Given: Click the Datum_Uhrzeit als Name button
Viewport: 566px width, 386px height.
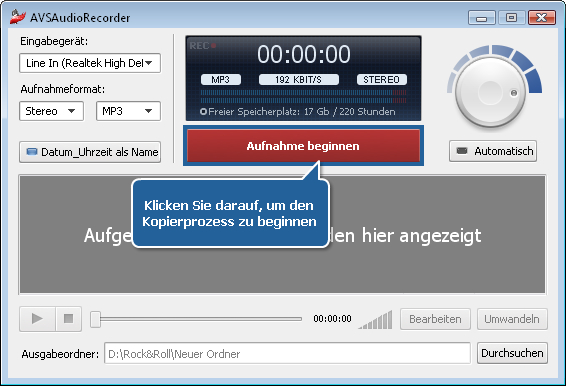Looking at the screenshot, I should pos(90,152).
